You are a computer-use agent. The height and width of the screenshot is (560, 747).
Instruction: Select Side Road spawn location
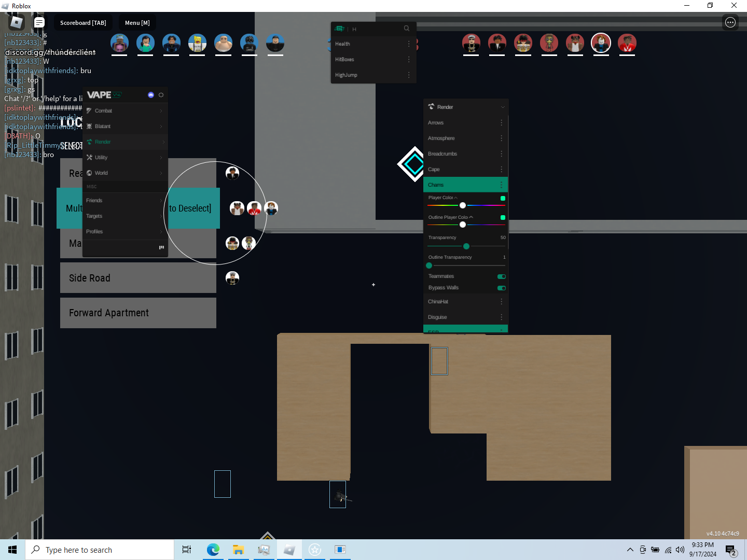tap(138, 278)
